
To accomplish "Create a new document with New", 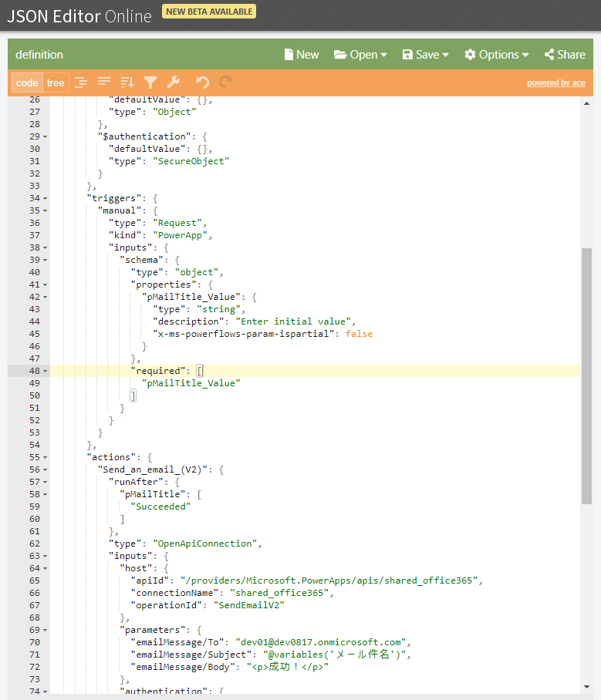I will point(301,55).
